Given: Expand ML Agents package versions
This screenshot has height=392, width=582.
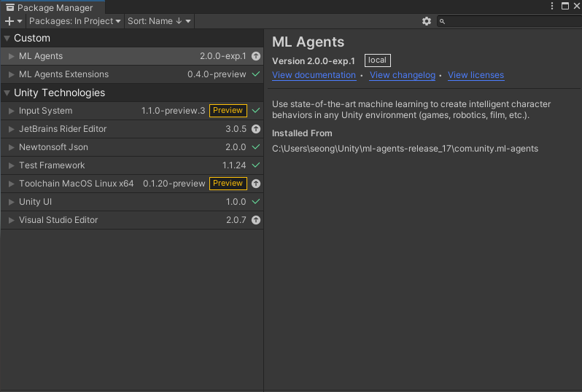Looking at the screenshot, I should tap(12, 56).
